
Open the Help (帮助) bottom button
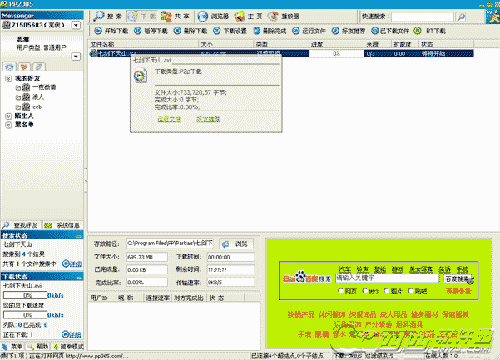pos(38,346)
